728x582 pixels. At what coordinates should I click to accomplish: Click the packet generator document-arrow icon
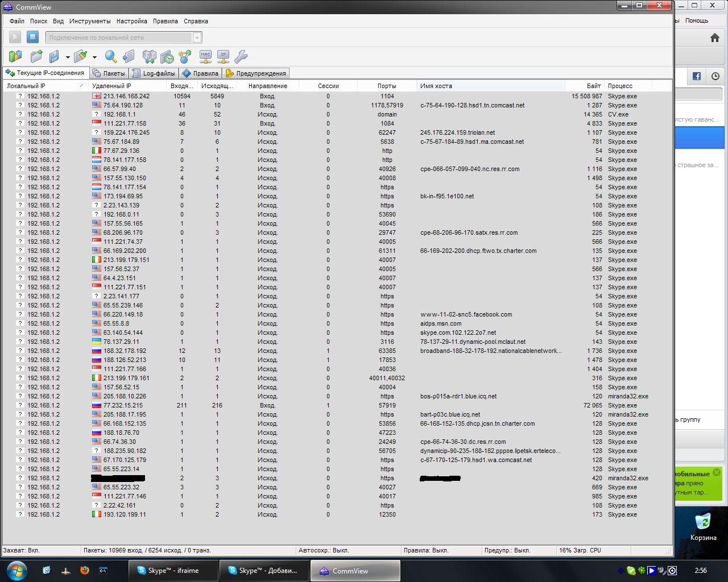(129, 56)
